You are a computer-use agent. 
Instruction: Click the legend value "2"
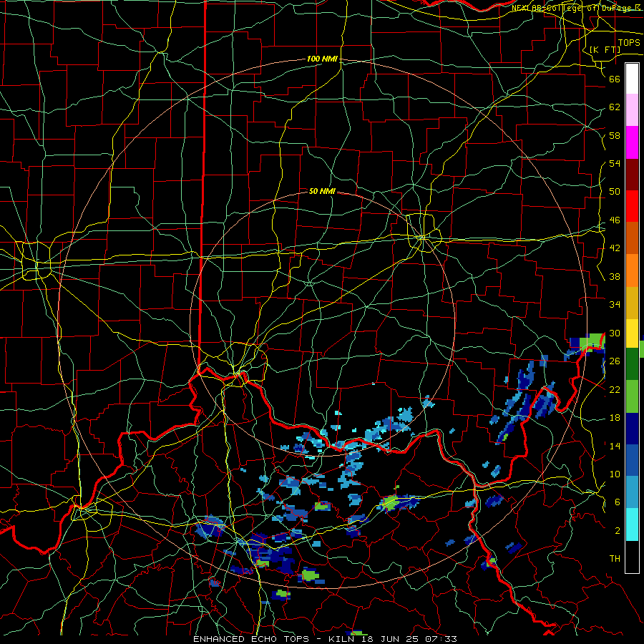tap(618, 531)
